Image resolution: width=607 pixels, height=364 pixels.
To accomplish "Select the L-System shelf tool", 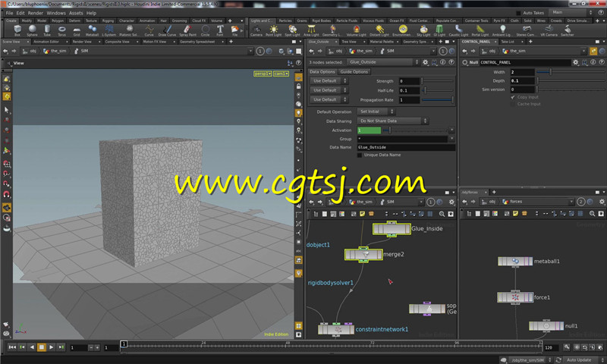I will (x=109, y=30).
